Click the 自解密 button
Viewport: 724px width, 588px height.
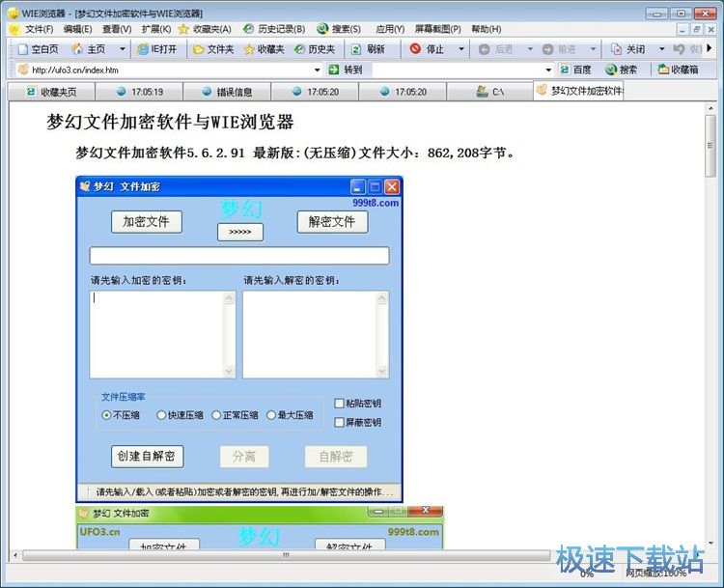[x=336, y=457]
